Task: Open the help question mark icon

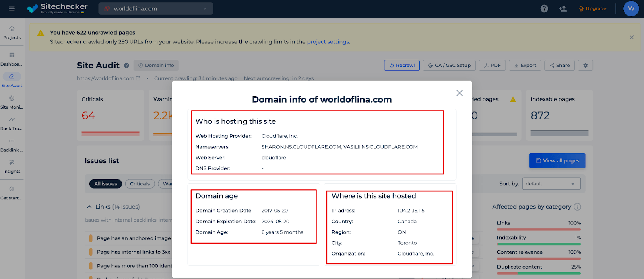Action: [x=544, y=8]
